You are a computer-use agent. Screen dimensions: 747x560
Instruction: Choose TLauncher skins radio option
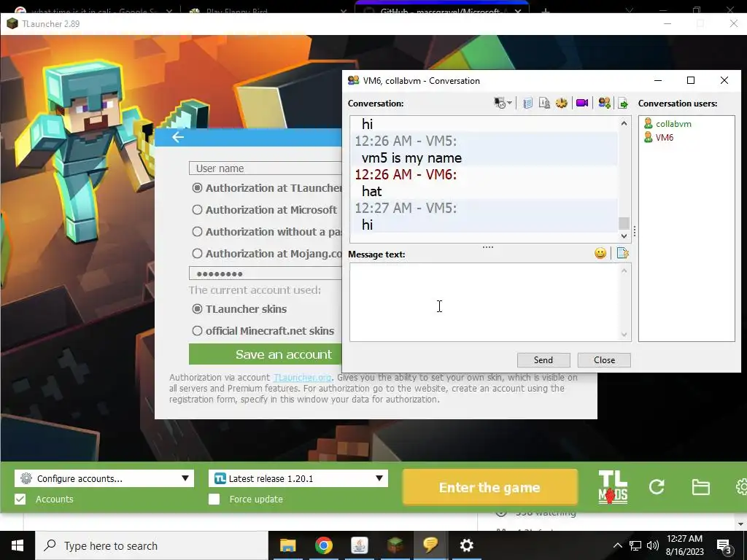pyautogui.click(x=197, y=309)
